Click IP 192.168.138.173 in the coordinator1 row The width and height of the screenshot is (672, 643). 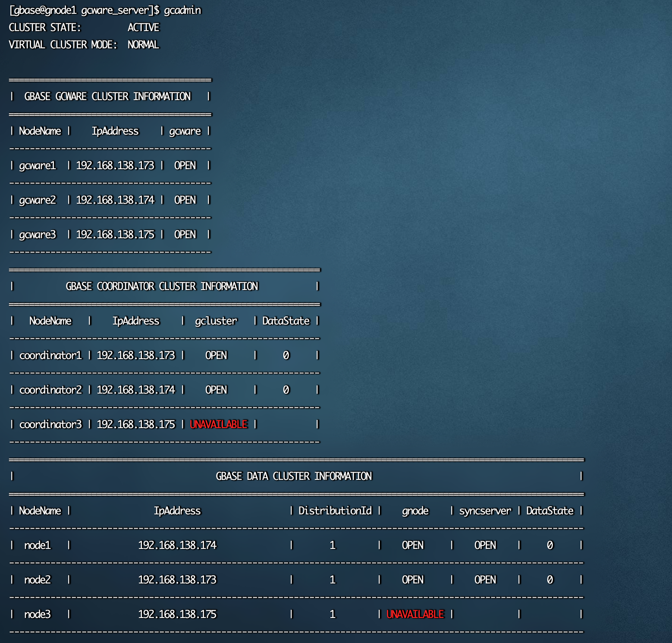(x=136, y=356)
